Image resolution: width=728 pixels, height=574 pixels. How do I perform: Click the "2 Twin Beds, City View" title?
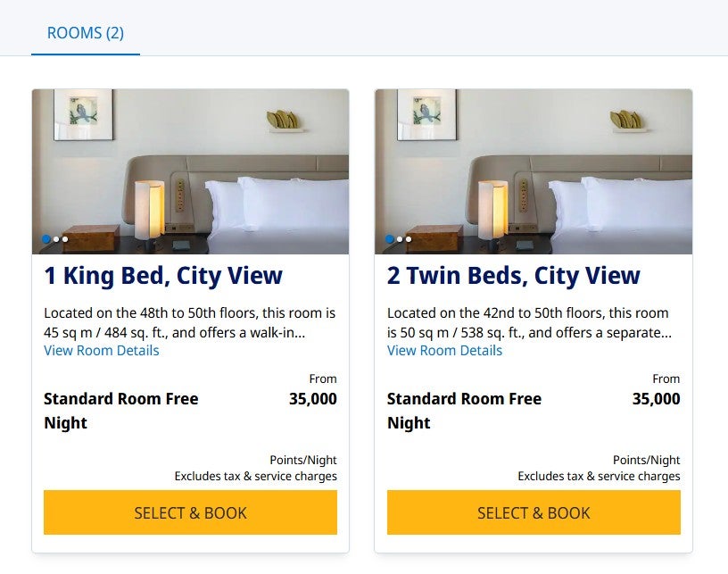pyautogui.click(x=513, y=276)
